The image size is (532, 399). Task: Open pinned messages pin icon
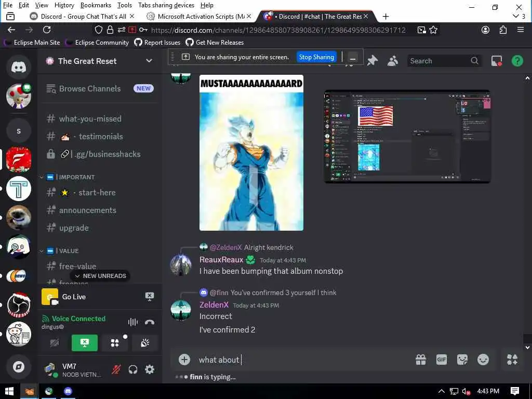click(x=372, y=61)
